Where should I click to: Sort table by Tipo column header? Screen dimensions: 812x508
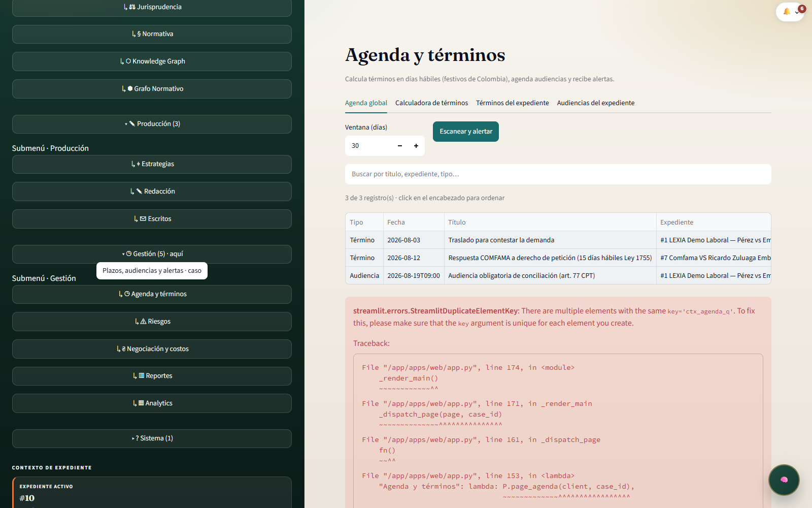click(364, 222)
